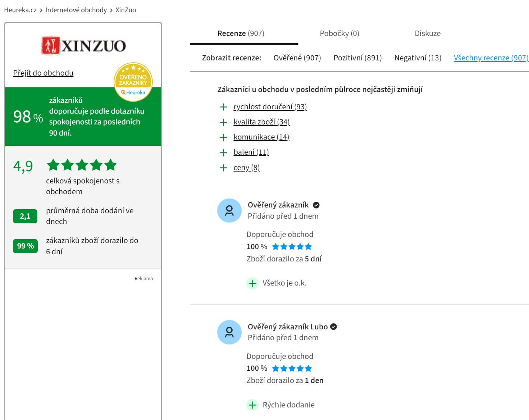Click the blue stars in Lubo's review
This screenshot has width=529, height=420.
292,368
